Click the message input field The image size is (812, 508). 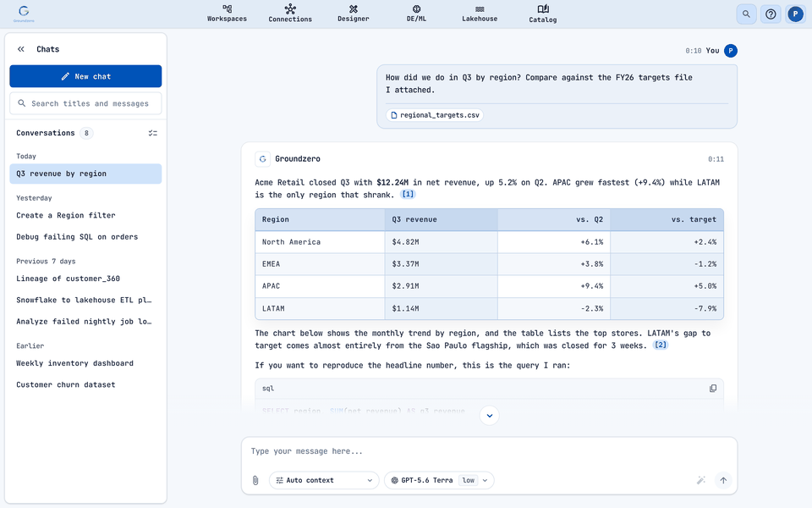(x=489, y=451)
